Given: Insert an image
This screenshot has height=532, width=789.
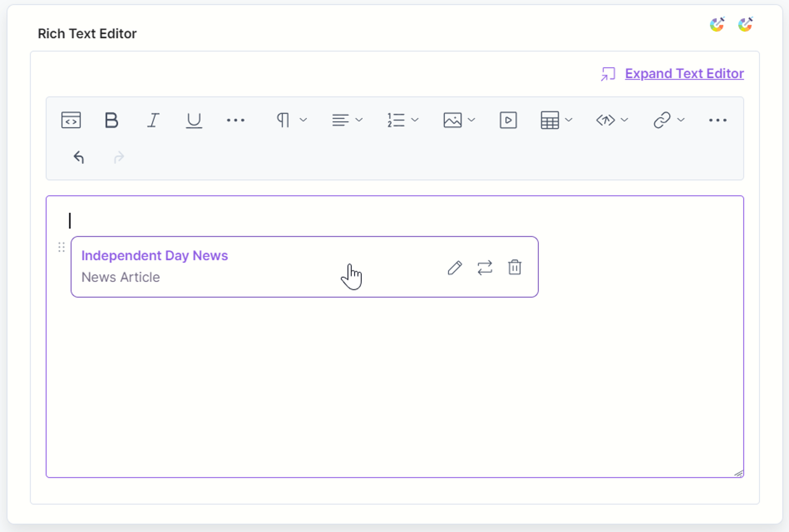Looking at the screenshot, I should pos(453,120).
